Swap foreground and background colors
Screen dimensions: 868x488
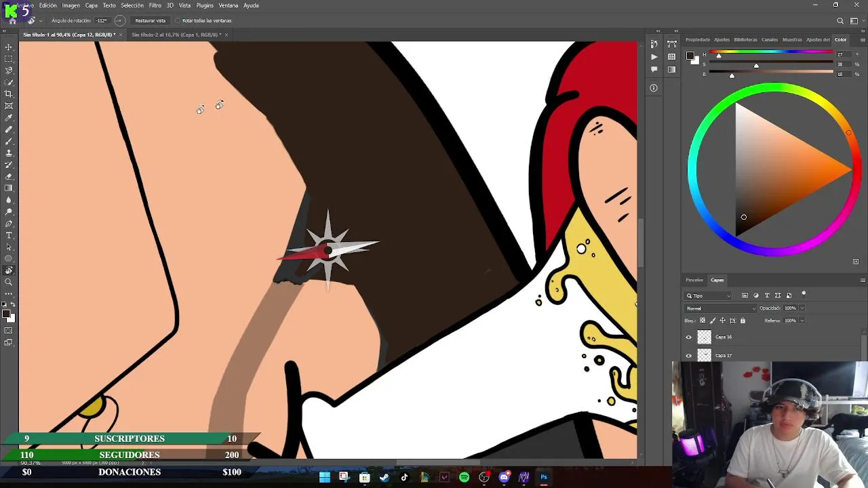(x=13, y=305)
